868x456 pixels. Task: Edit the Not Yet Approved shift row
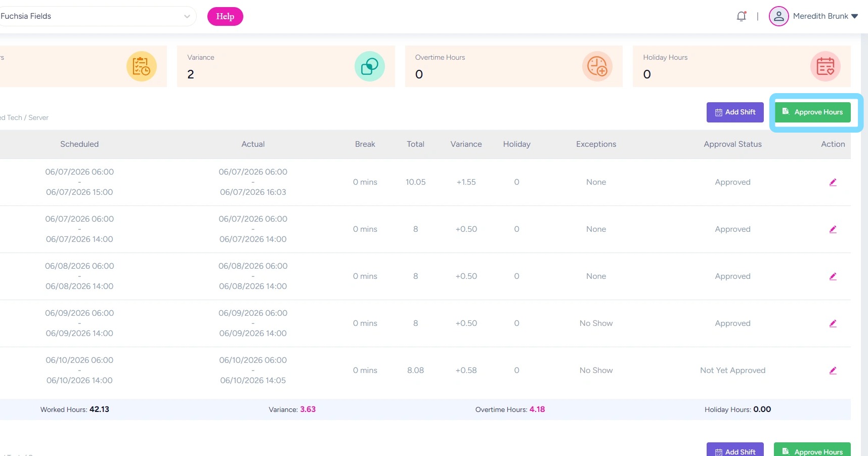tap(833, 370)
